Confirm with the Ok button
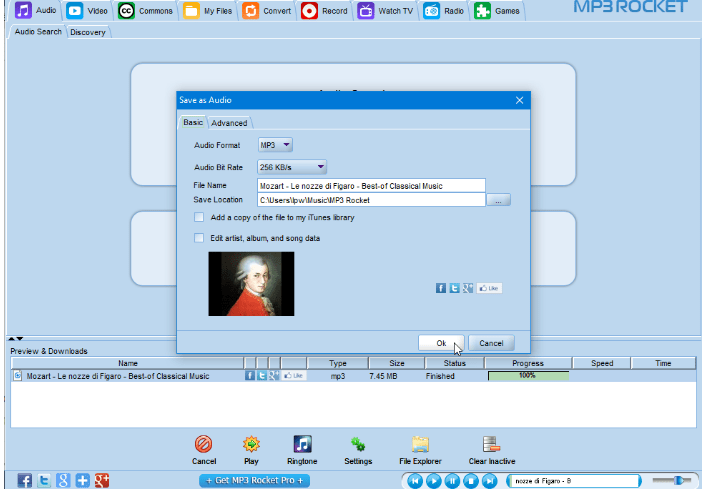 (x=441, y=343)
